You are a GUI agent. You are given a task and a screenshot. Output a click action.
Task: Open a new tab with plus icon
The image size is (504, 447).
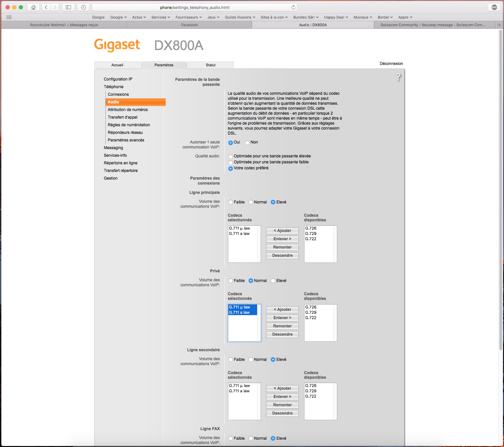499,25
